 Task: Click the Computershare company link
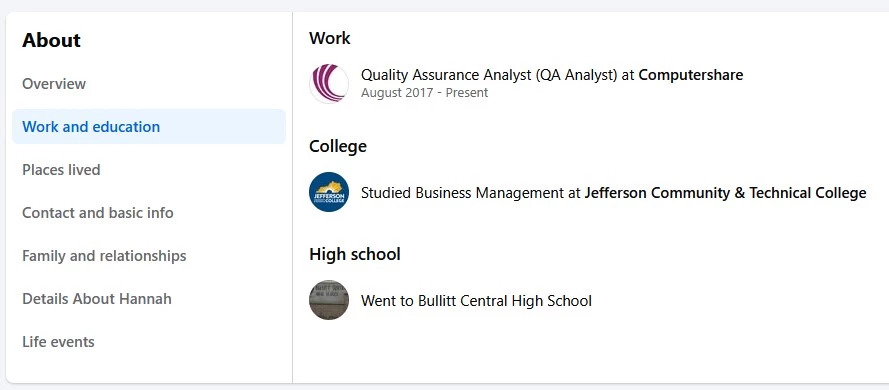pos(691,75)
